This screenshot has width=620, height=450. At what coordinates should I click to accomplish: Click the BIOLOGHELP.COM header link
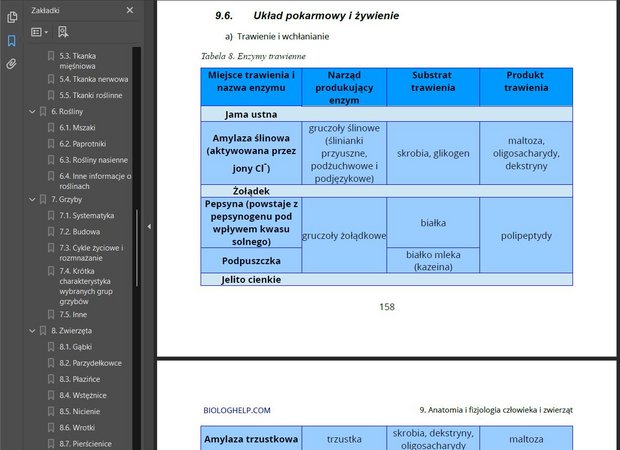[x=237, y=410]
